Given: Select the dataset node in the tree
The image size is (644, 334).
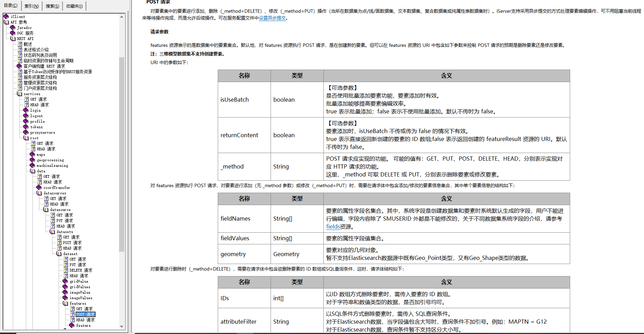Looking at the screenshot, I should [70, 254].
